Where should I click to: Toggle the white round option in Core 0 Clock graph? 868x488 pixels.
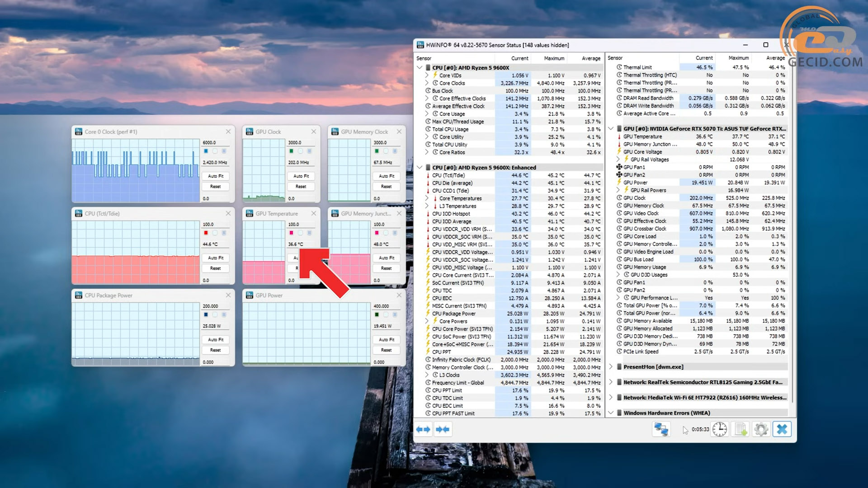215,151
